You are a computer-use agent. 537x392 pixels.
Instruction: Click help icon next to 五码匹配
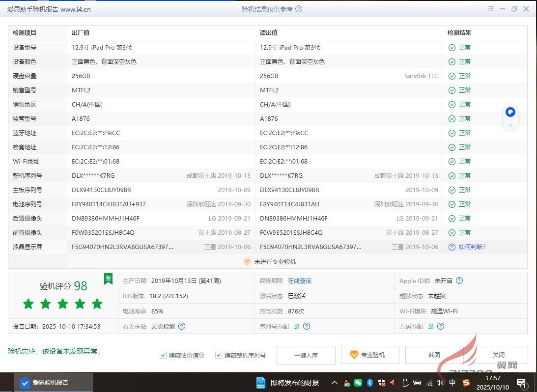pyautogui.click(x=441, y=326)
